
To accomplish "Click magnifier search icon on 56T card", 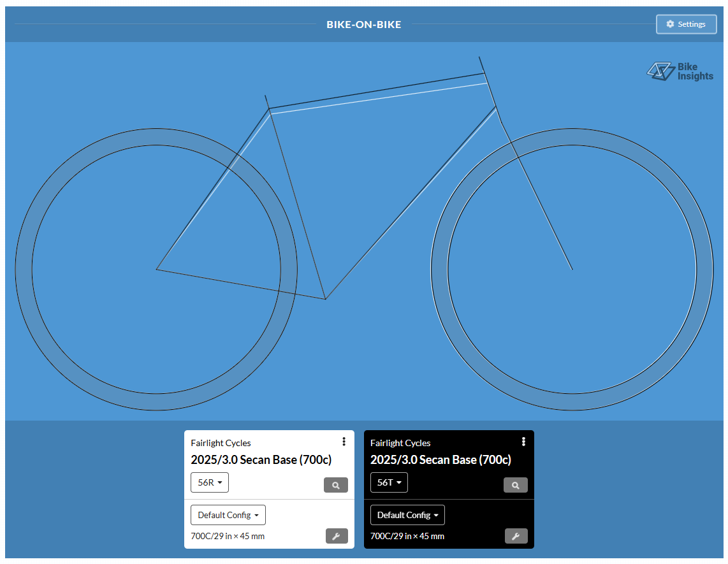I will pos(516,486).
